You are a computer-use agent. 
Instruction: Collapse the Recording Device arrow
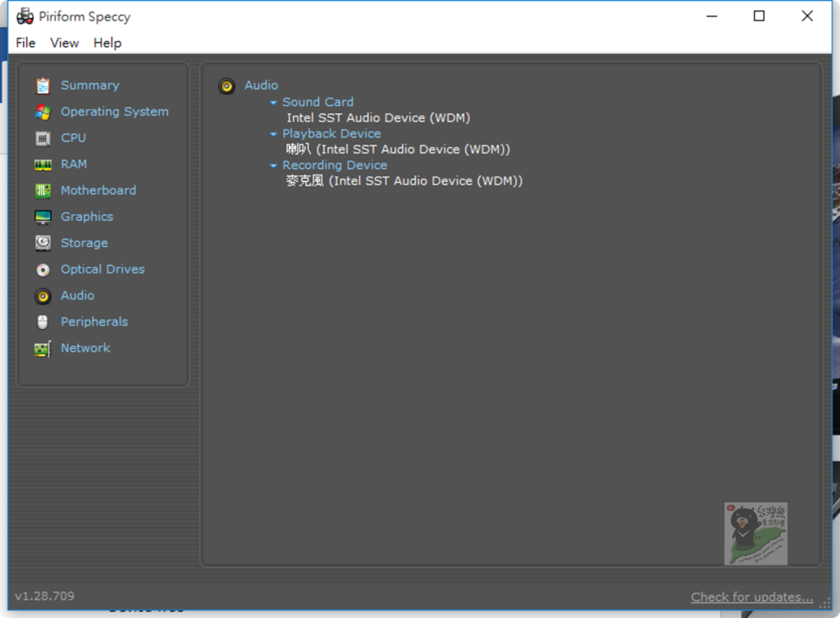[x=273, y=166]
